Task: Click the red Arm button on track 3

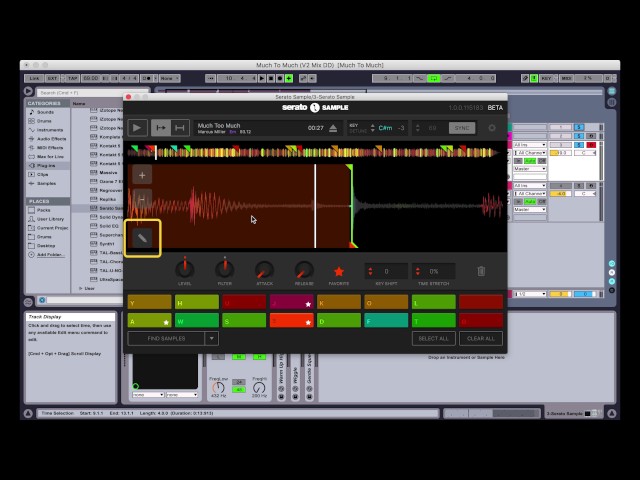Action: click(x=591, y=145)
